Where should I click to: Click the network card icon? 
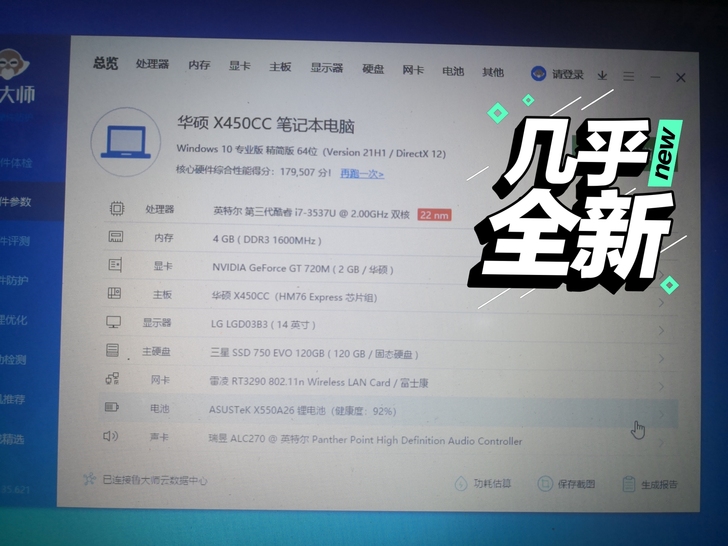pyautogui.click(x=112, y=379)
